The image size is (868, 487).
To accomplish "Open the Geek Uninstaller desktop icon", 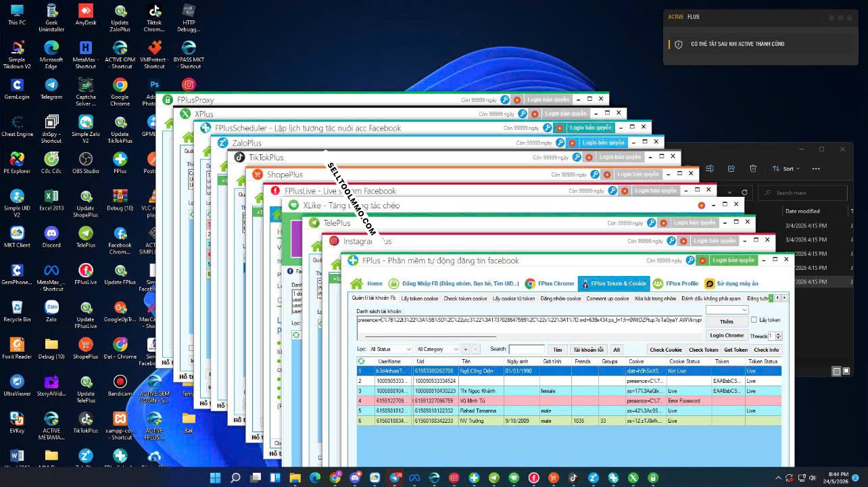I will (51, 18).
